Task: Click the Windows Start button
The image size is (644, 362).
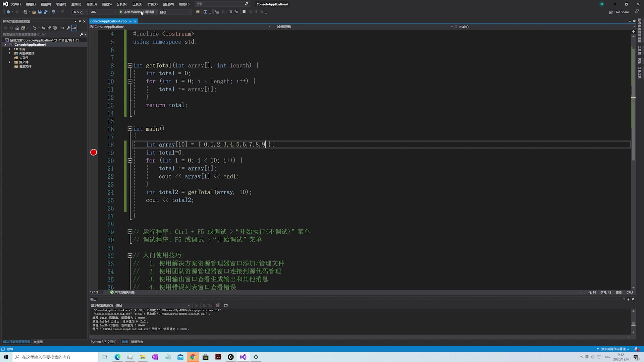Action: tap(6, 357)
